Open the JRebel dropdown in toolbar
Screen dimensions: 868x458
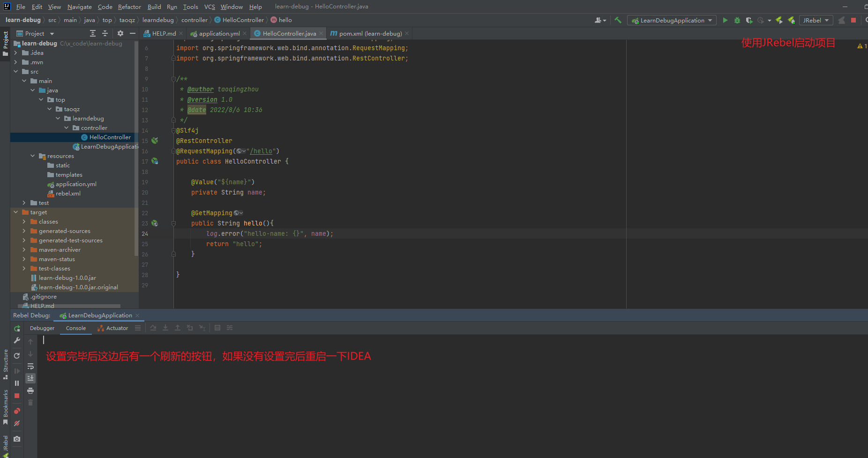coord(816,20)
